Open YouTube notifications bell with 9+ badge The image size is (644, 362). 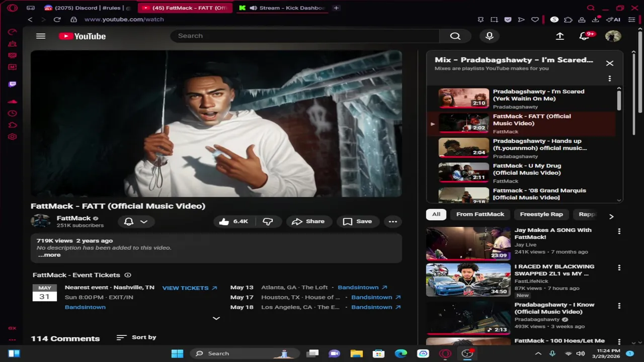[585, 36]
